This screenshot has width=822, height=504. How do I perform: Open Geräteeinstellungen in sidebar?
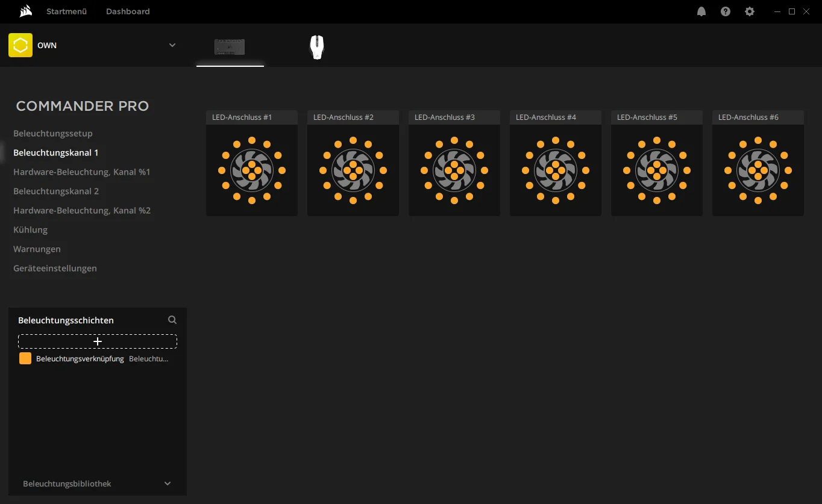55,268
